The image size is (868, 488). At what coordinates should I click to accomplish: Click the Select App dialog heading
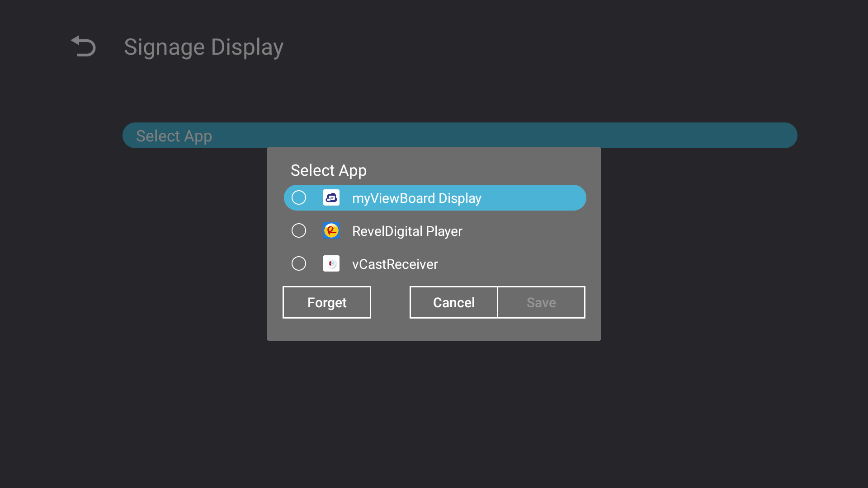click(329, 171)
